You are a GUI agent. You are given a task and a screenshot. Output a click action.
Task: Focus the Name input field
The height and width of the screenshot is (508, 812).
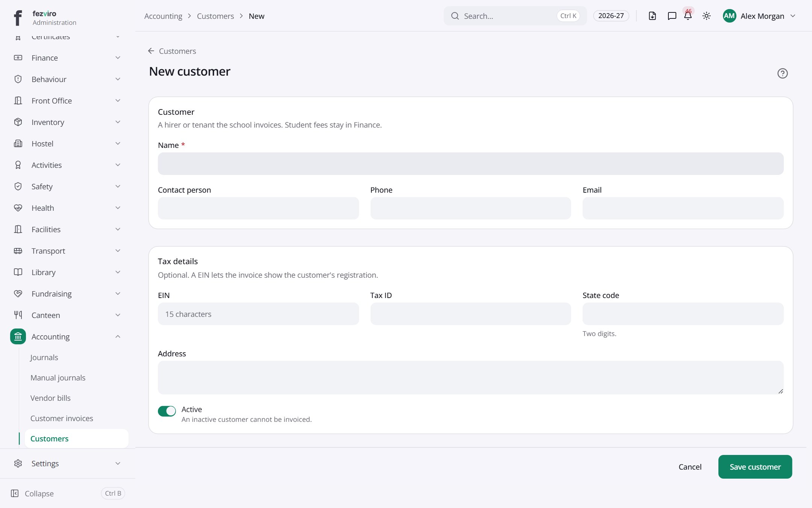point(471,164)
